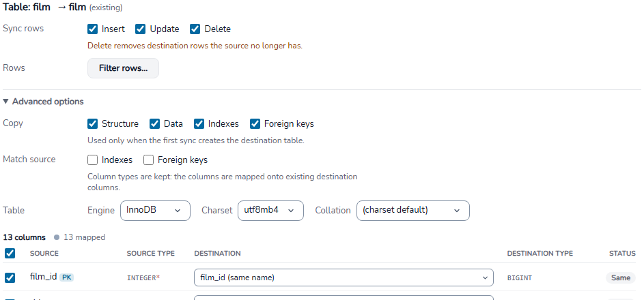Disable the Delete sync rows checkbox
644x300 pixels.
(x=195, y=29)
